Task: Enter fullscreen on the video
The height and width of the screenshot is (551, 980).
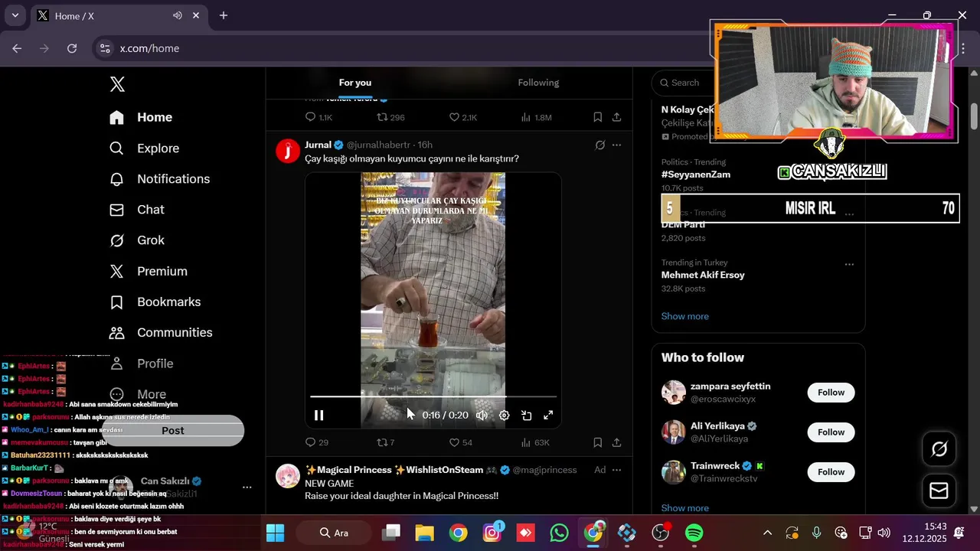Action: (x=548, y=416)
